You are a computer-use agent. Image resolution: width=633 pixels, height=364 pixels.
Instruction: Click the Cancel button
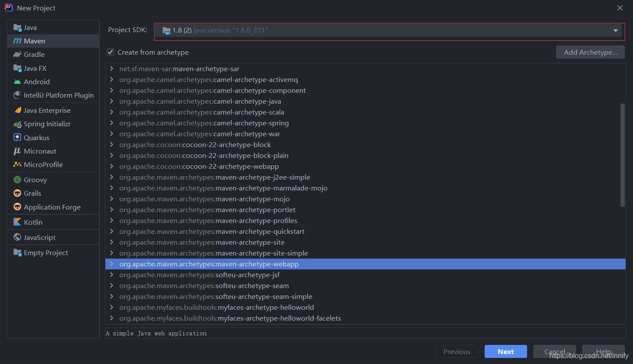pyautogui.click(x=554, y=351)
